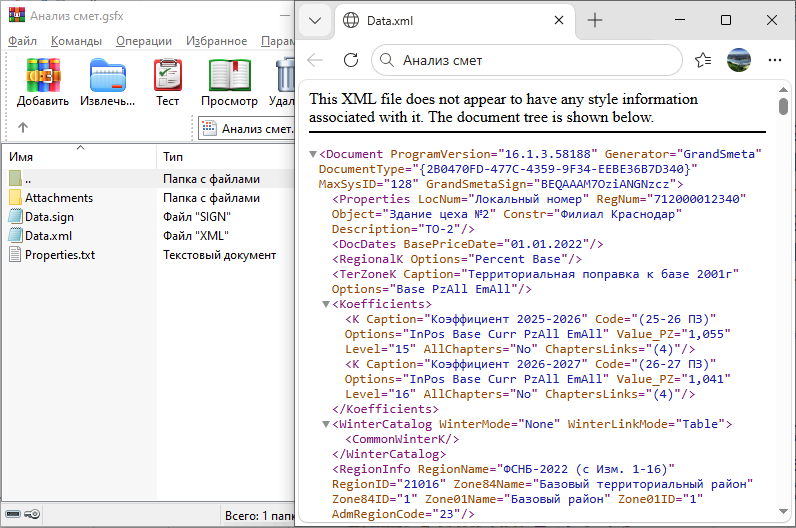Click the scroll down arrow in the browser
The width and height of the screenshot is (796, 528).
[x=783, y=512]
